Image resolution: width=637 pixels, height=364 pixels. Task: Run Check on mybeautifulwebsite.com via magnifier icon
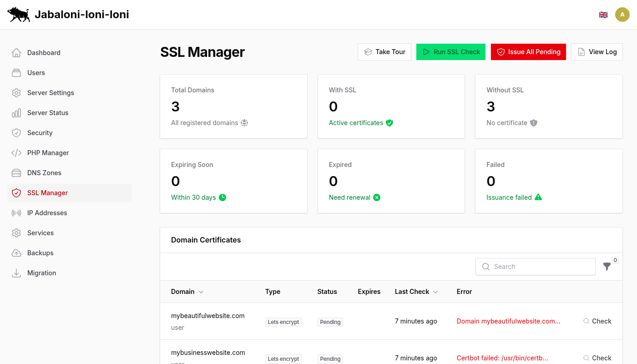[586, 321]
